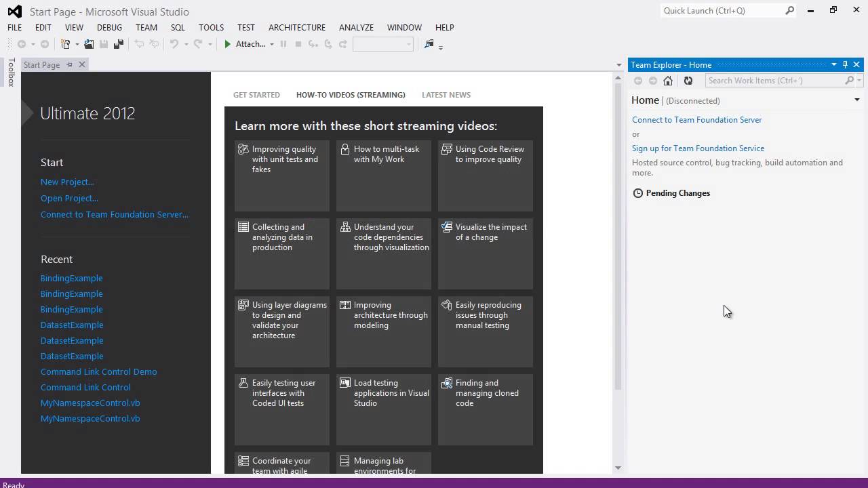Viewport: 868px width, 488px height.
Task: Click the search icon in Quick Launch
Action: (790, 11)
